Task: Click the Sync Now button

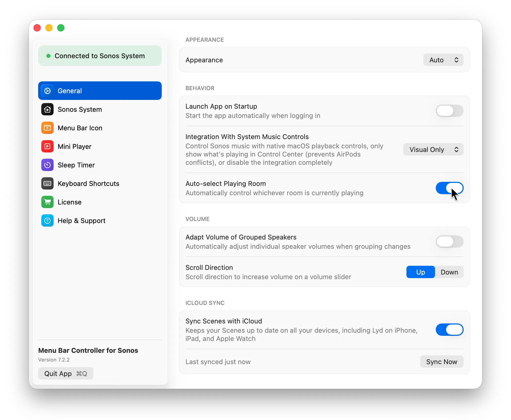Action: click(x=442, y=362)
